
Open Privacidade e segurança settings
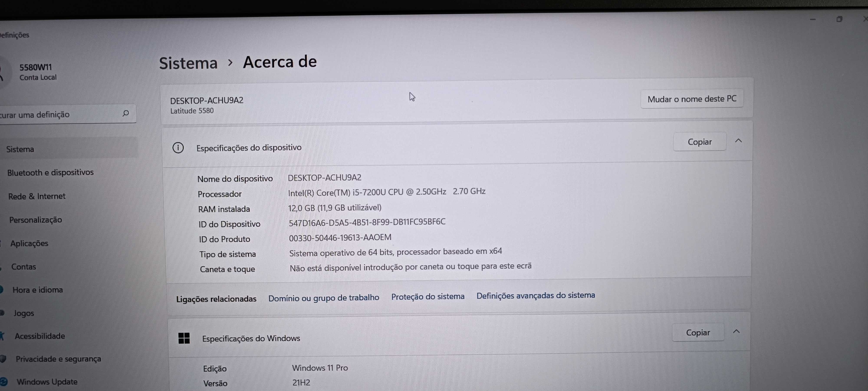[x=58, y=359]
